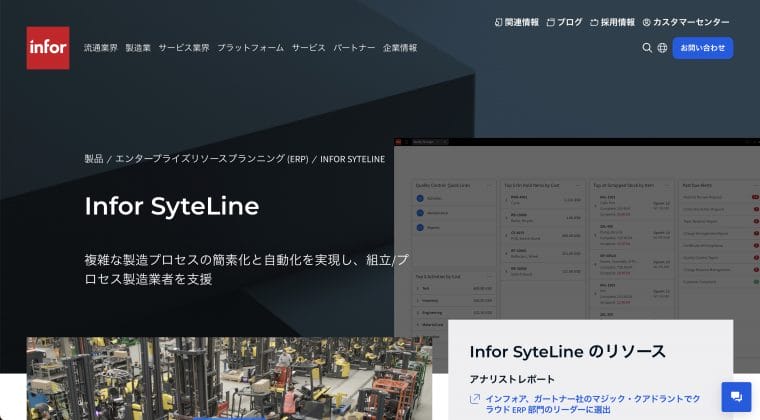Expand the サービス業界 navigation menu
This screenshot has height=420, width=760.
point(184,47)
